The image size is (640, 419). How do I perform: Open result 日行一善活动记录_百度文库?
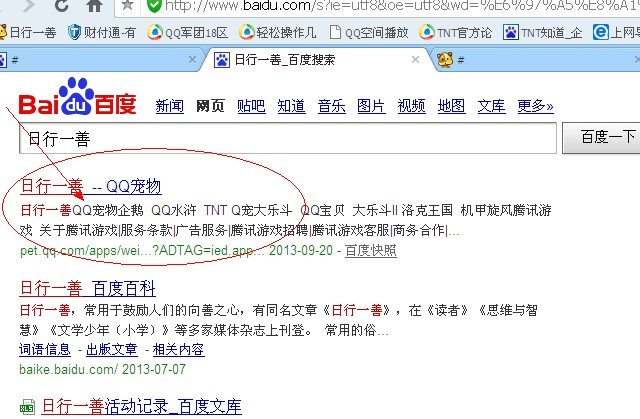pyautogui.click(x=142, y=406)
